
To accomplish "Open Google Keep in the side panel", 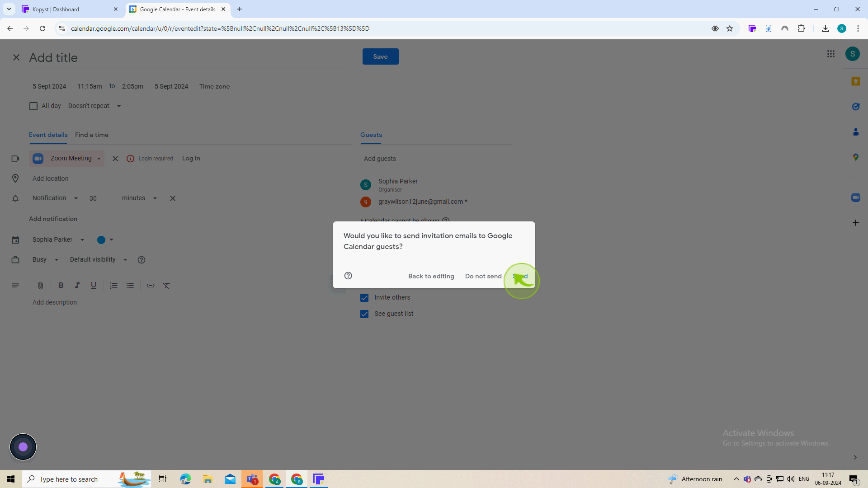I will point(855,81).
